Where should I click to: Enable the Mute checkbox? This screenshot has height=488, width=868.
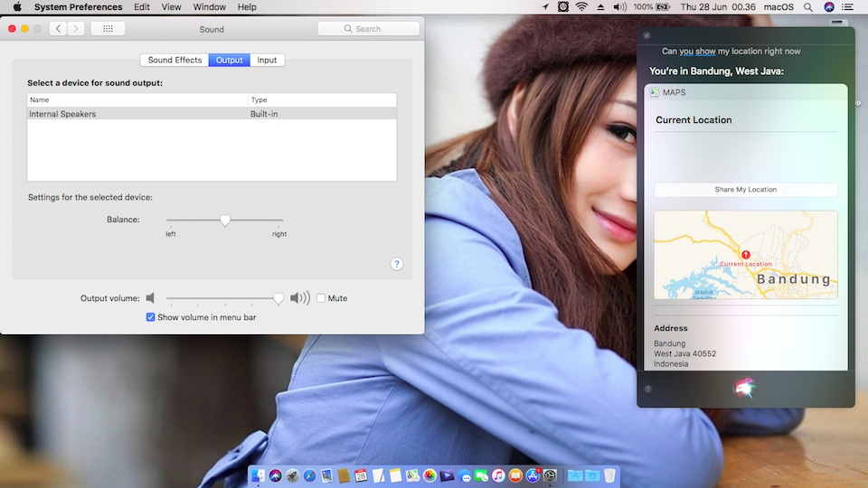coord(321,298)
